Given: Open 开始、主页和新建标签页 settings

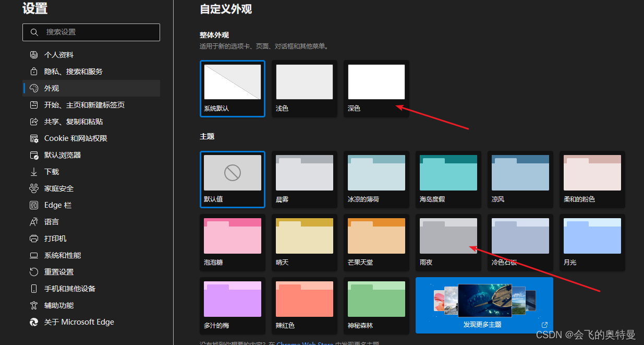Looking at the screenshot, I should click(91, 105).
